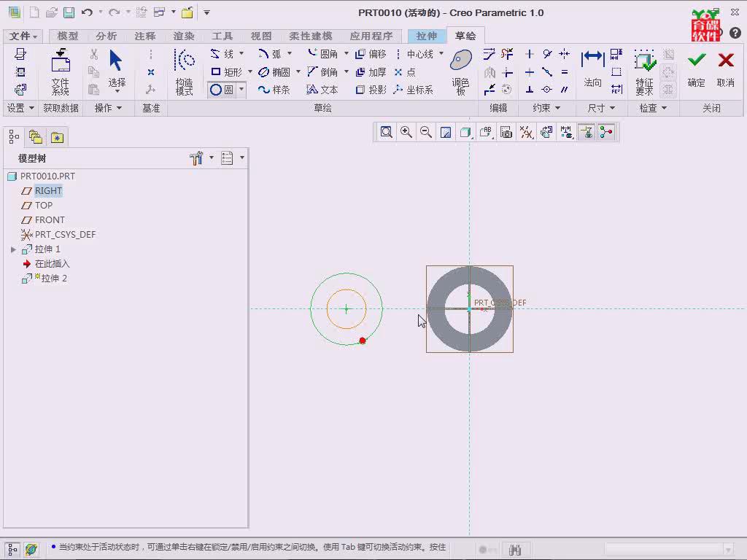Switch to the 柔性建模 tab
This screenshot has width=747, height=560.
310,36
